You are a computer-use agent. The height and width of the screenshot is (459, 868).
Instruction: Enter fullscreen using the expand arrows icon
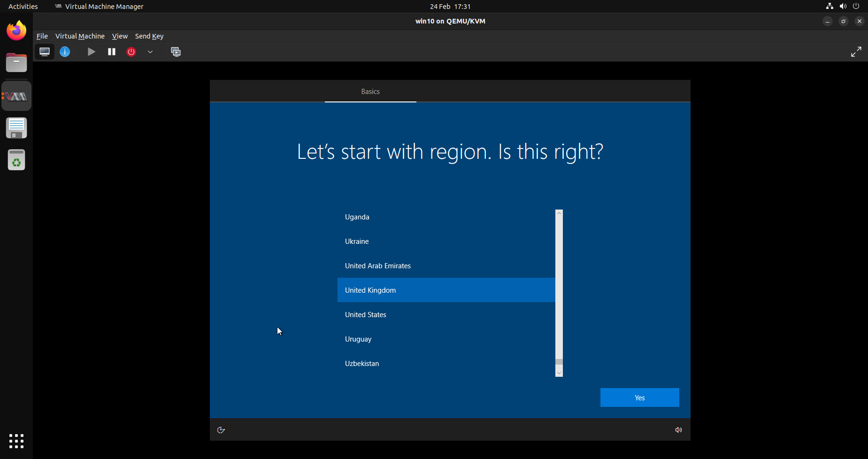(856, 52)
